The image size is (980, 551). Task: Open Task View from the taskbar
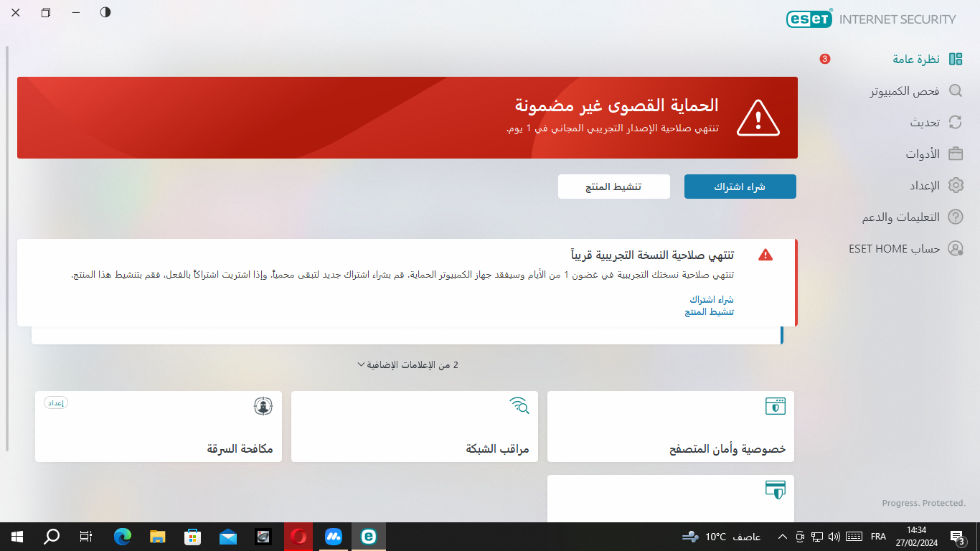click(x=86, y=537)
